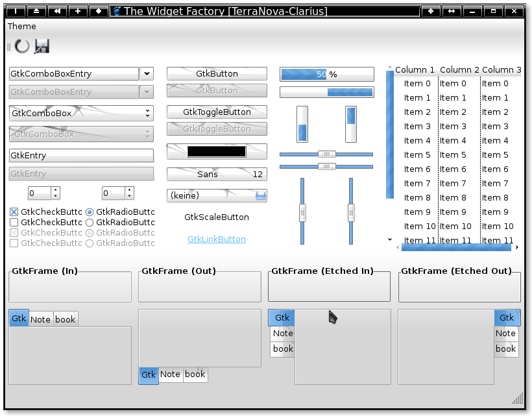Click the tree view vertical scrollbar
532x416 pixels.
390,135
